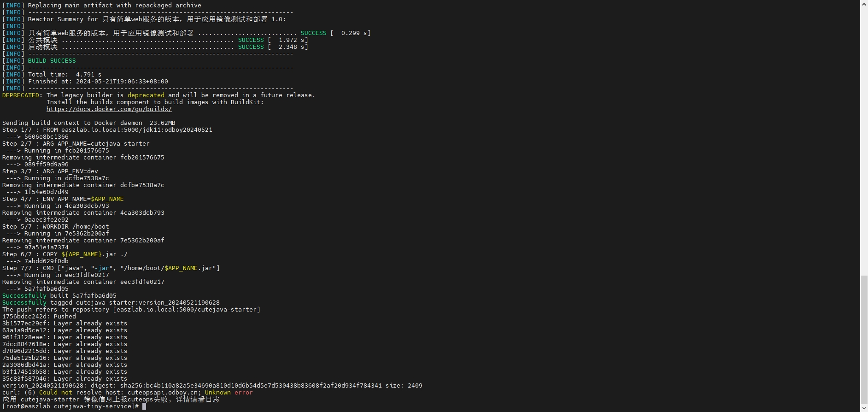Click the terminal cursor at the prompt

click(x=144, y=406)
